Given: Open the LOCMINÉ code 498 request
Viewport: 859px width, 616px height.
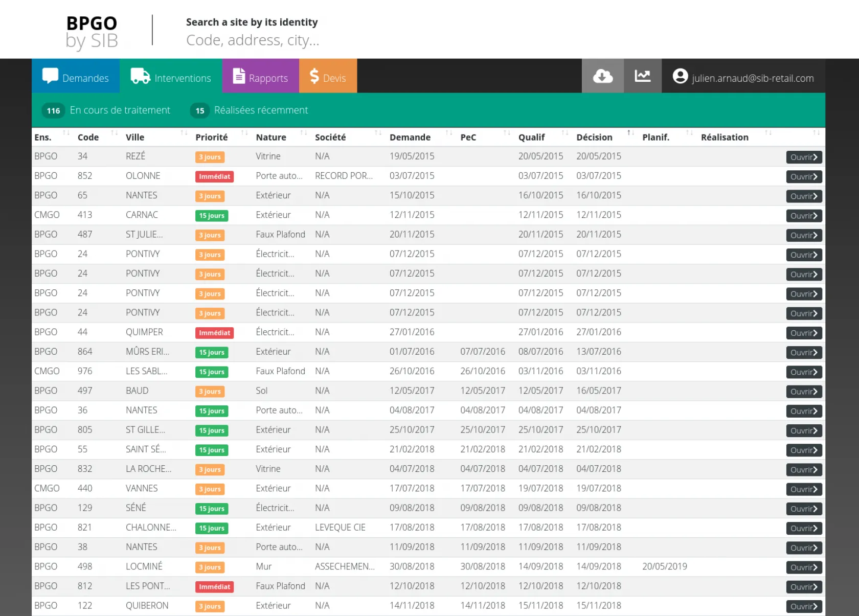Looking at the screenshot, I should [803, 567].
